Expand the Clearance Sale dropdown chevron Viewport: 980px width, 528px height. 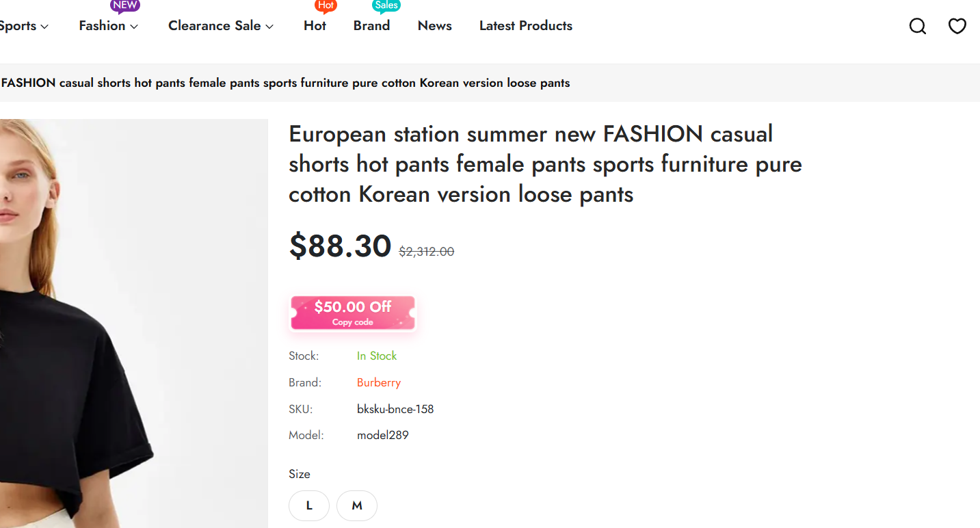point(269,27)
